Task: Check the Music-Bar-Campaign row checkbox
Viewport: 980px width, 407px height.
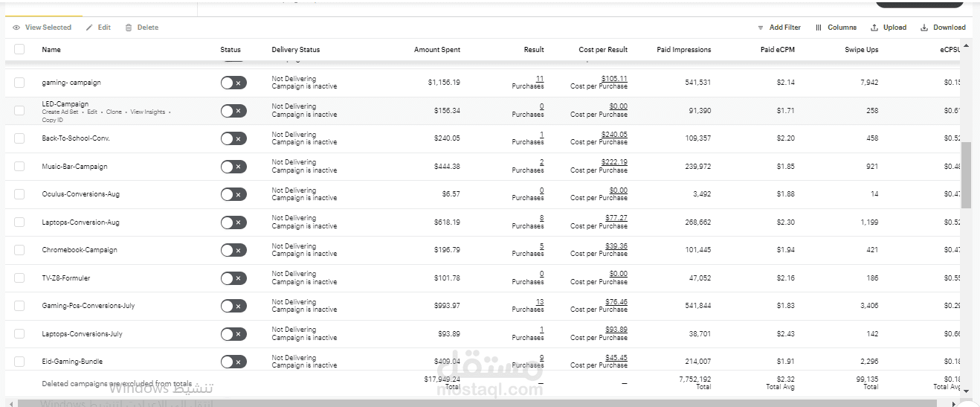Action: (19, 167)
